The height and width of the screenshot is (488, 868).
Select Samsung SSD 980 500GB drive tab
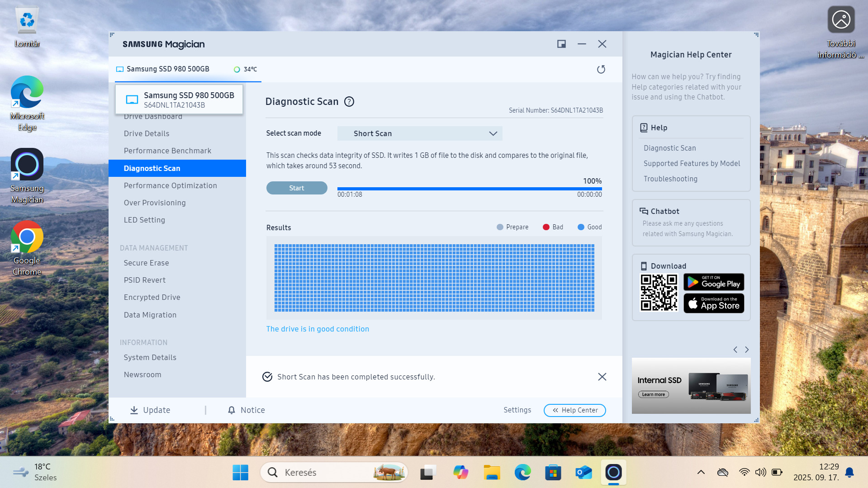coord(188,69)
